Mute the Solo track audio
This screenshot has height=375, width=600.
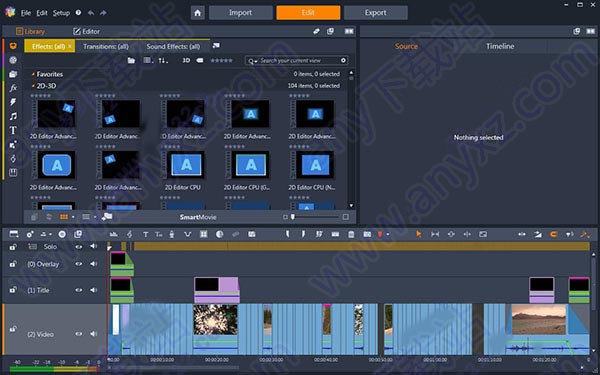click(94, 246)
